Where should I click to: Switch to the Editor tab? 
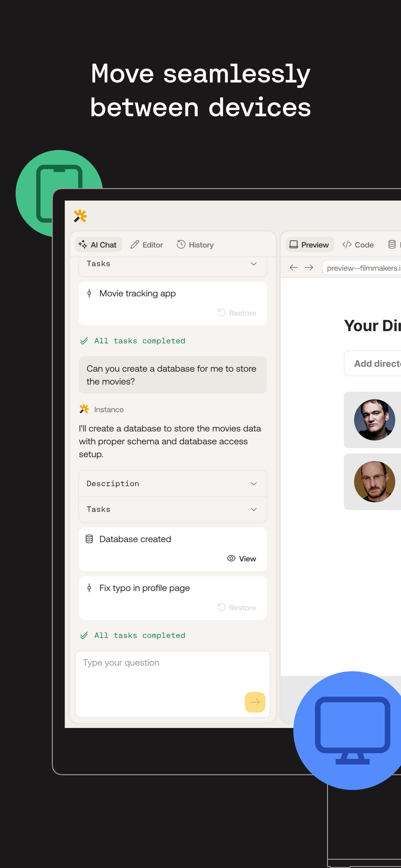tap(147, 245)
